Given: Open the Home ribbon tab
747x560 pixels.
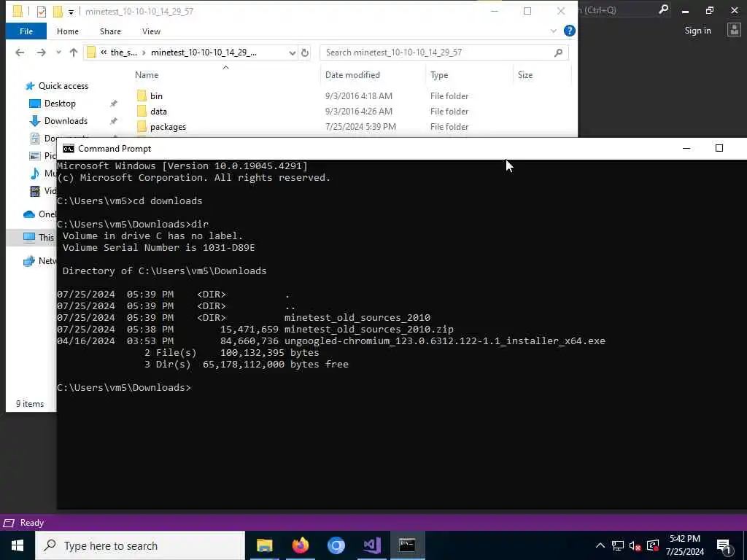Looking at the screenshot, I should point(68,31).
